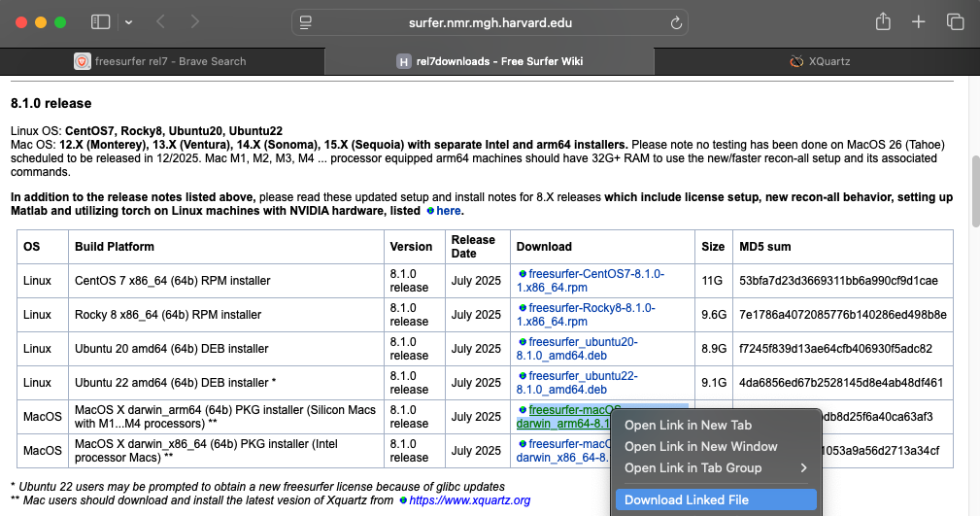
Task: Click the address bar URL field
Action: [x=490, y=21]
